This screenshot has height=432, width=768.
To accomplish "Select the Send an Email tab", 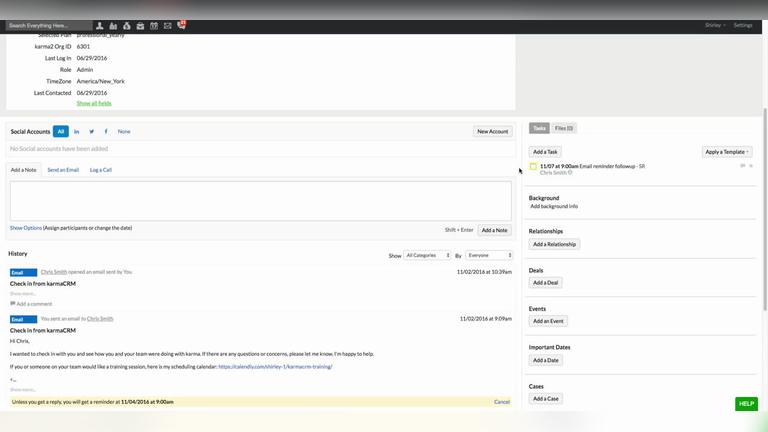I will click(63, 170).
